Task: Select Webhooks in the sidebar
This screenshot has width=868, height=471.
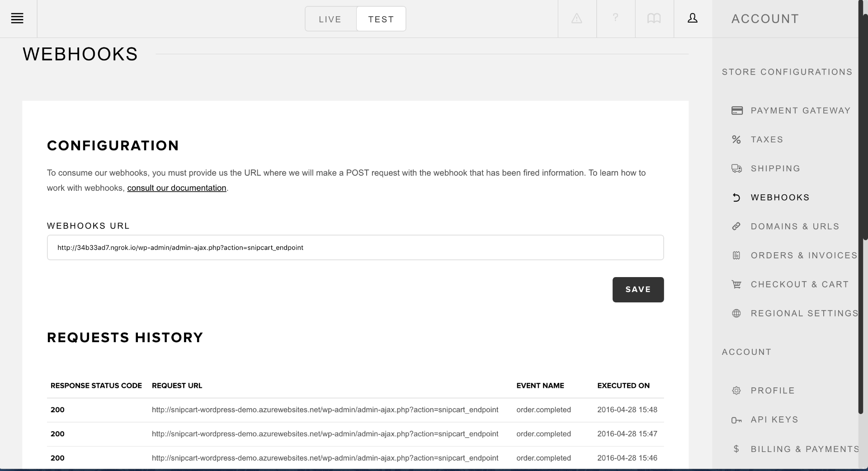Action: tap(780, 198)
